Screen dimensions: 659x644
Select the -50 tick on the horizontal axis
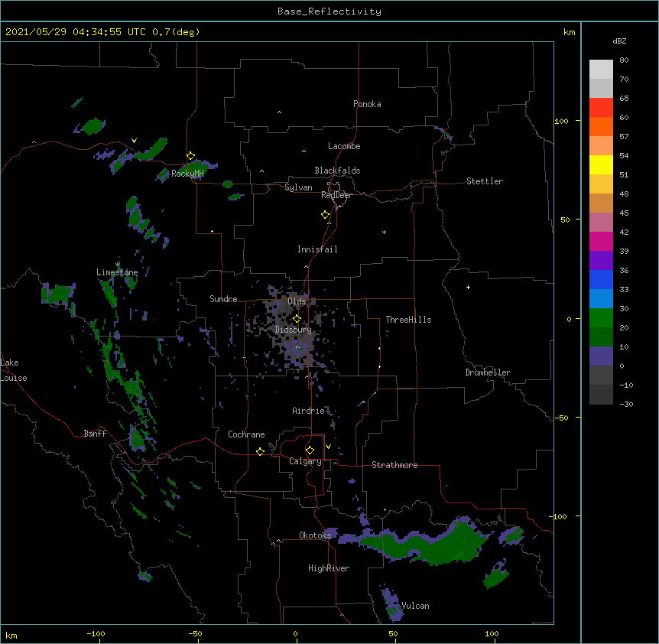point(195,633)
